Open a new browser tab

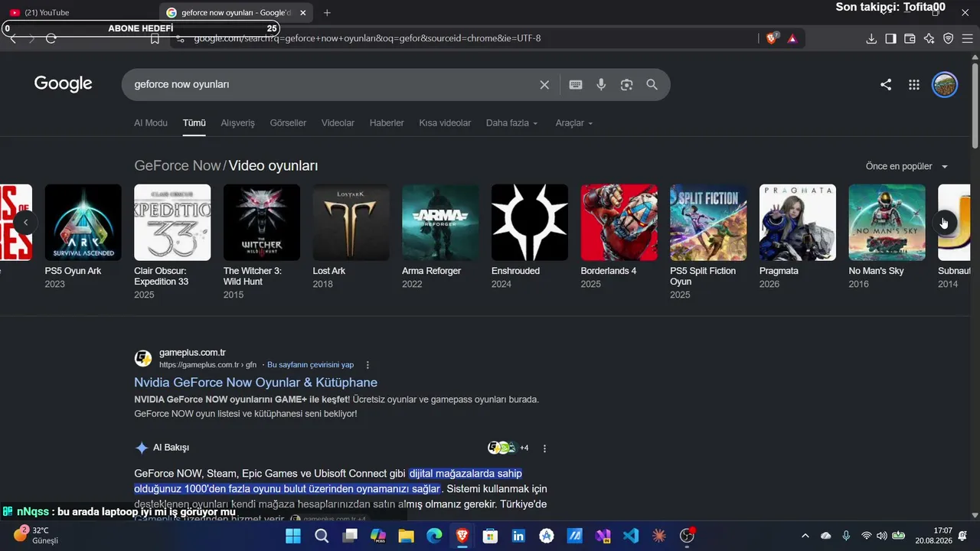(x=327, y=13)
